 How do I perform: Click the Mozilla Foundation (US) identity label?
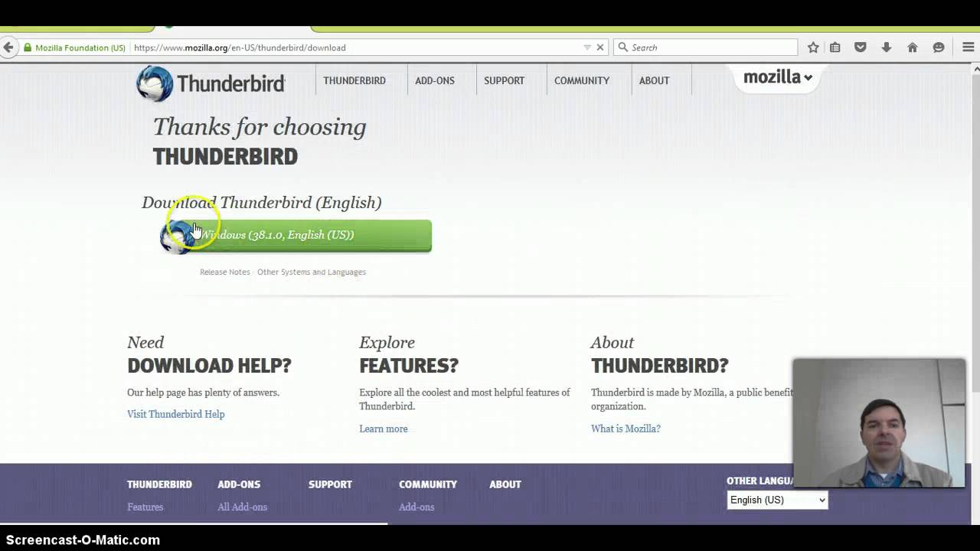(x=80, y=47)
